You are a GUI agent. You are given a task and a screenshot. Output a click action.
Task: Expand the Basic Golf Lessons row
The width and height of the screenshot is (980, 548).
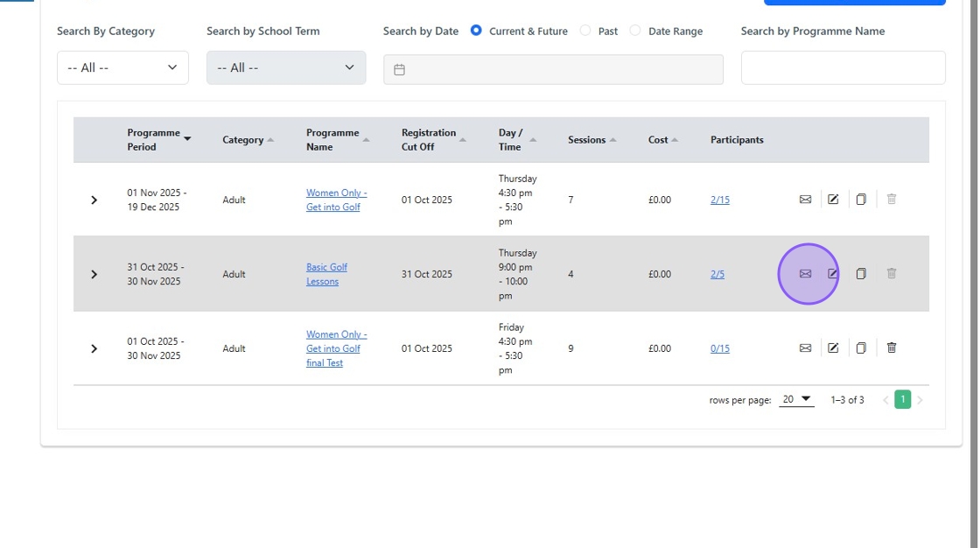pyautogui.click(x=94, y=274)
